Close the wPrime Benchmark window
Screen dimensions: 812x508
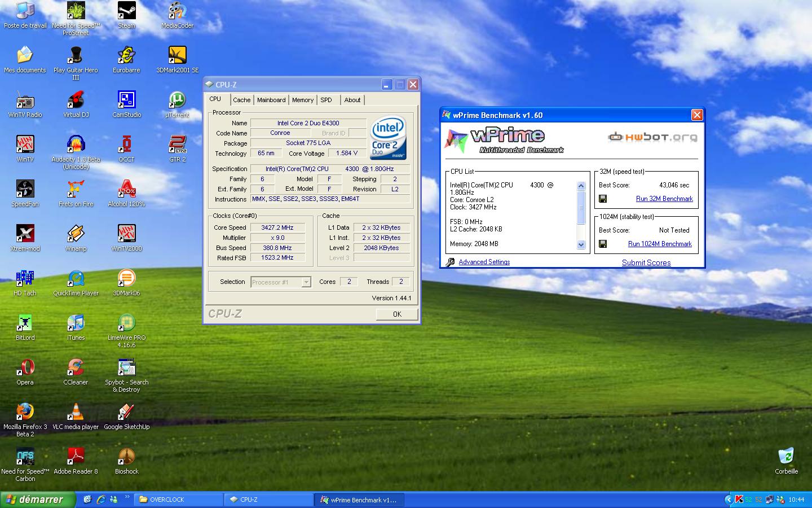pyautogui.click(x=697, y=115)
